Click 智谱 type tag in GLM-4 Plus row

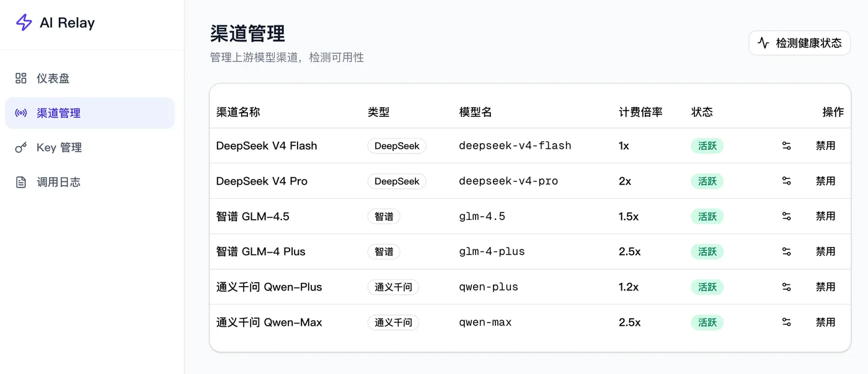[384, 251]
